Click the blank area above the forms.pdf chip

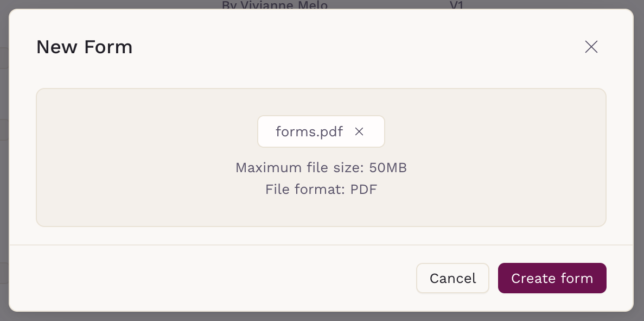[321, 102]
